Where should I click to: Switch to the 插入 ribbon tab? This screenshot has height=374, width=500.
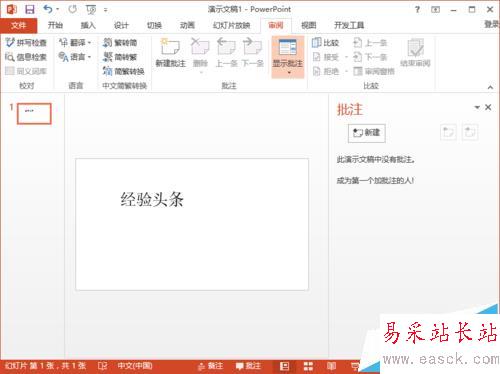click(x=88, y=25)
